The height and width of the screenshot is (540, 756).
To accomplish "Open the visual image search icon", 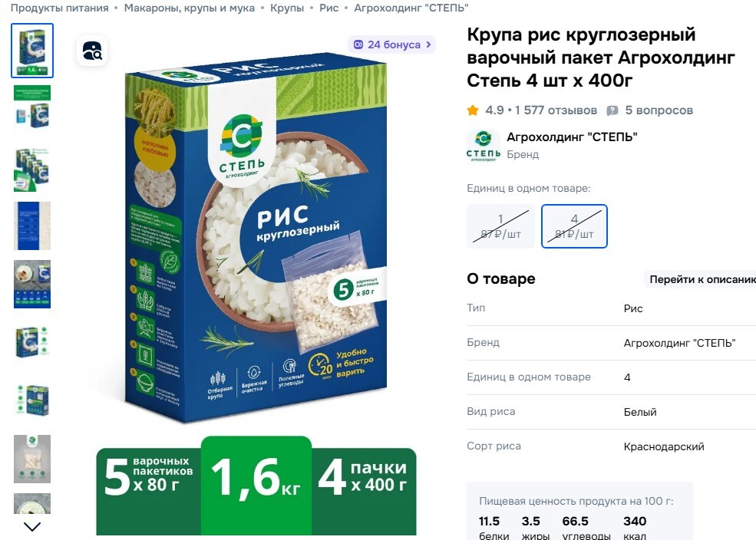I will coord(92,51).
